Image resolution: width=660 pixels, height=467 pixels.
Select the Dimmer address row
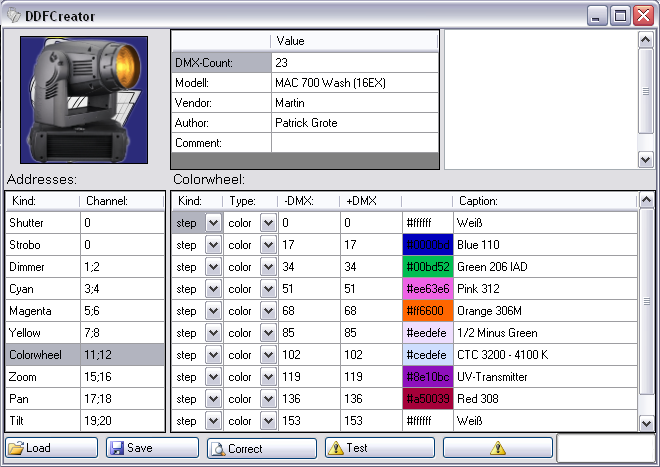click(x=84, y=267)
